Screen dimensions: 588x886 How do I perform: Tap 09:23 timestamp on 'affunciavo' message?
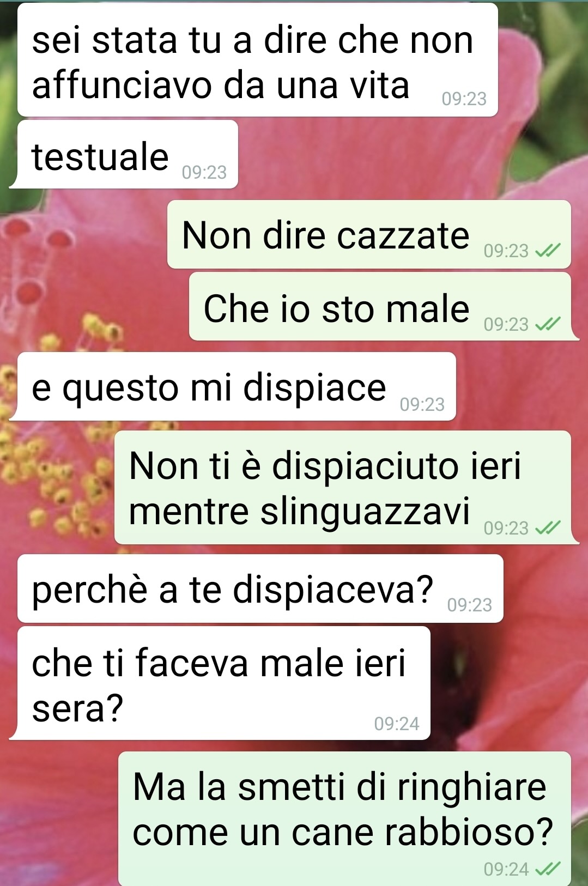(464, 99)
